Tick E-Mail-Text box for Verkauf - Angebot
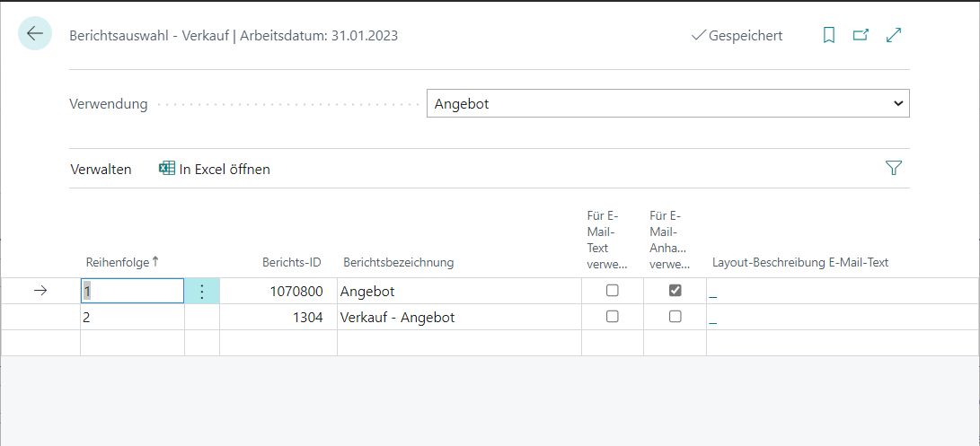The width and height of the screenshot is (980, 446). 613,317
